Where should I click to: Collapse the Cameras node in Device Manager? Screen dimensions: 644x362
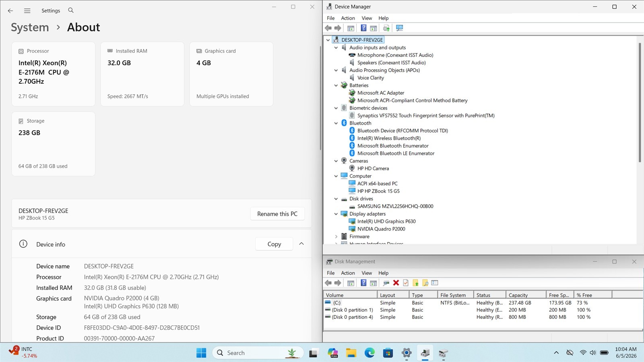(336, 161)
